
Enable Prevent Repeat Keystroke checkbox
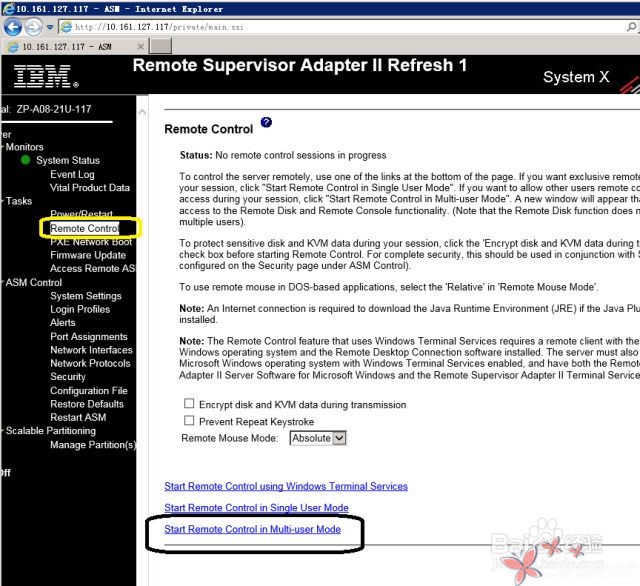coord(189,420)
